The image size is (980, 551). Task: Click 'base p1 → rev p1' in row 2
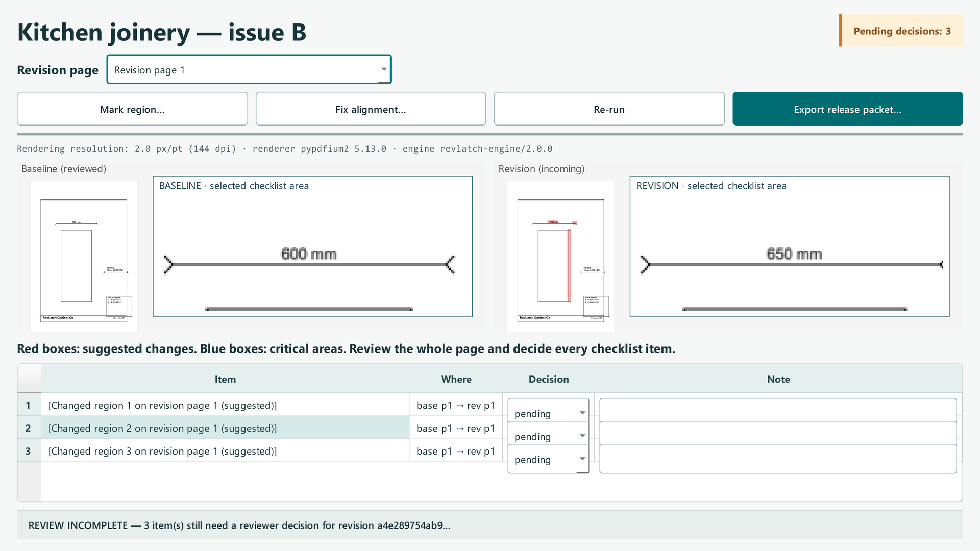[456, 428]
